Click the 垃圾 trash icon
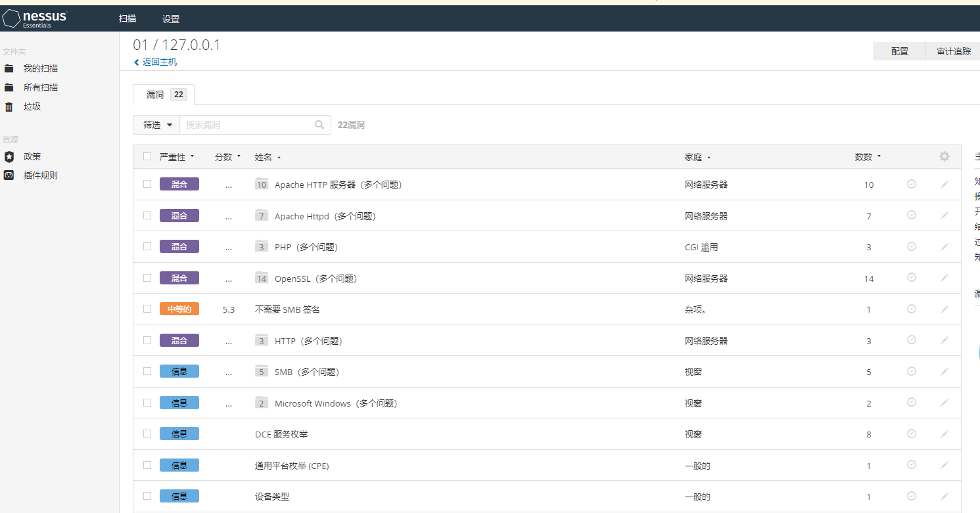Screen dimensions: 980x513 click(9, 106)
